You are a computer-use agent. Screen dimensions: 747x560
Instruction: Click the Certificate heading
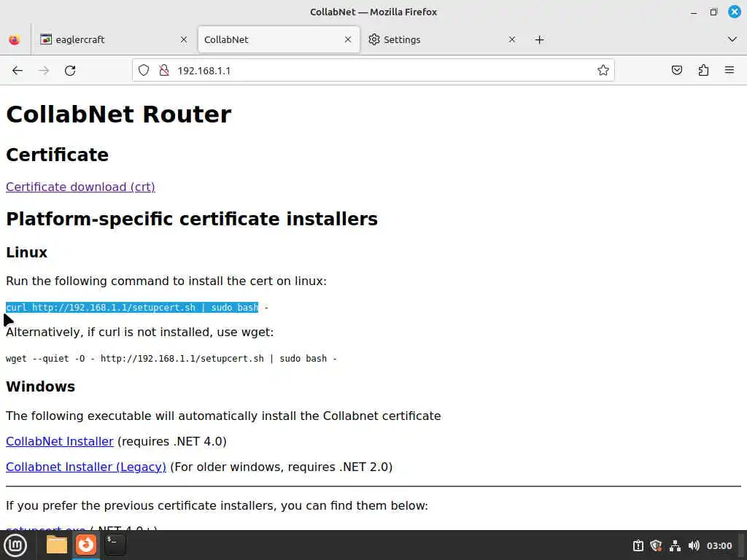click(x=57, y=155)
